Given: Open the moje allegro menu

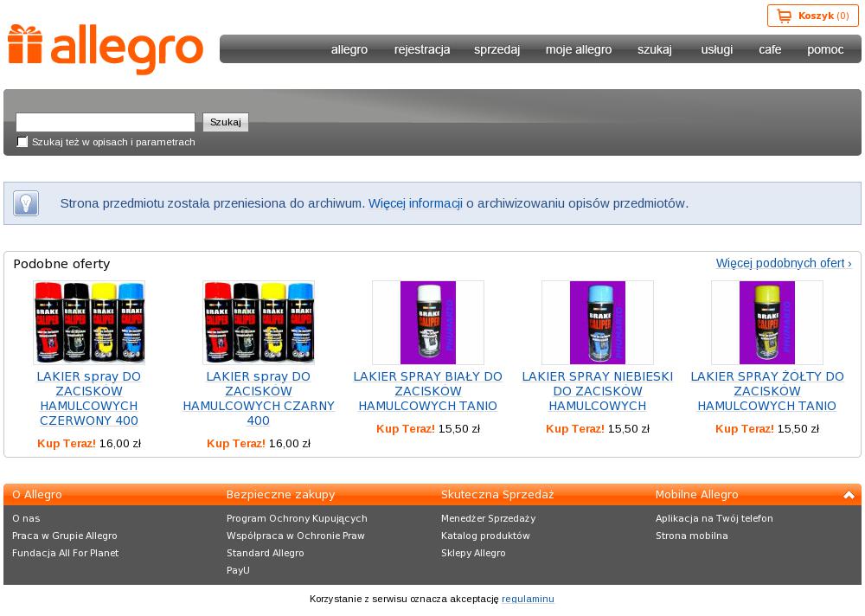Looking at the screenshot, I should pyautogui.click(x=579, y=49).
